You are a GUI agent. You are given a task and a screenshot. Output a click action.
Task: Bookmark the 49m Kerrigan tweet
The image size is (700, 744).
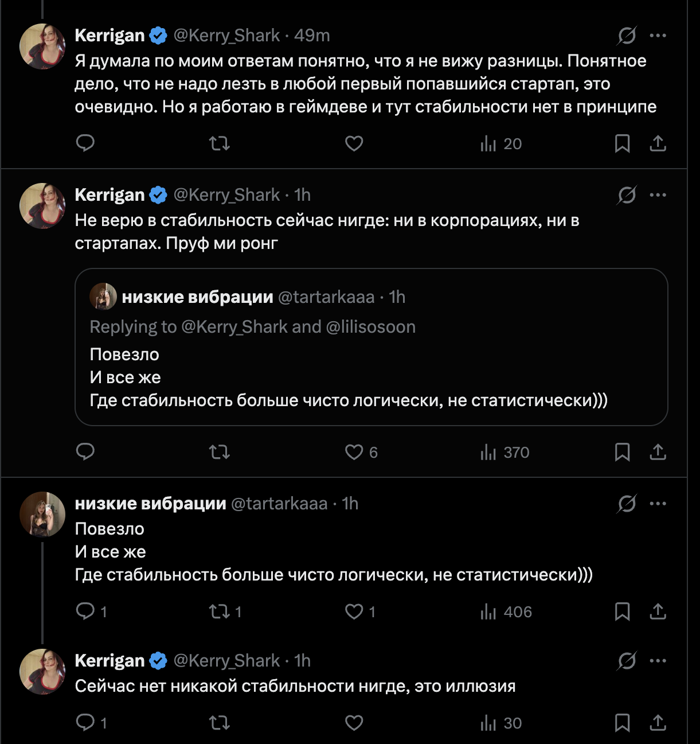(x=622, y=143)
